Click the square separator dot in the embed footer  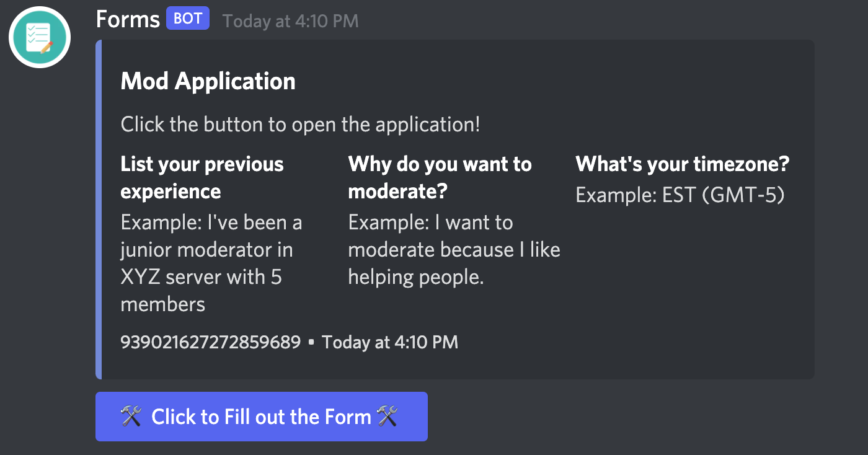tap(311, 342)
